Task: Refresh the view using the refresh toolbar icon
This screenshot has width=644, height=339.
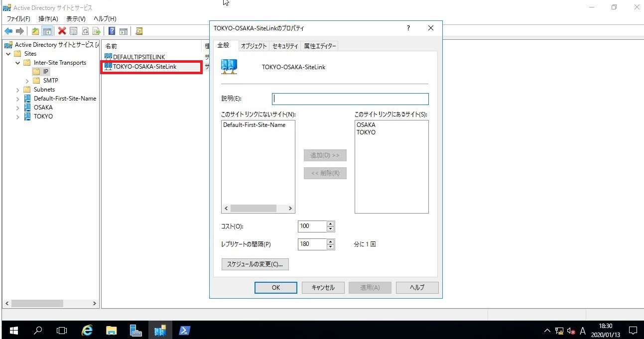Action: click(85, 31)
